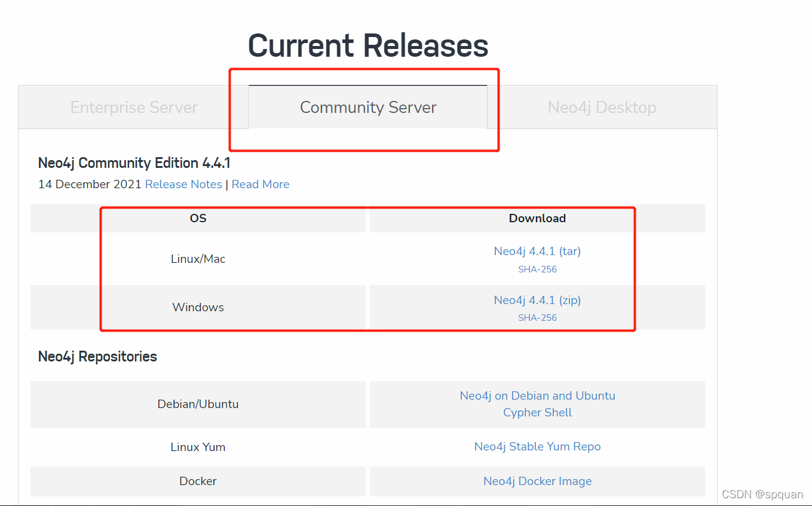Switch to the Enterprise Server tab

click(134, 107)
